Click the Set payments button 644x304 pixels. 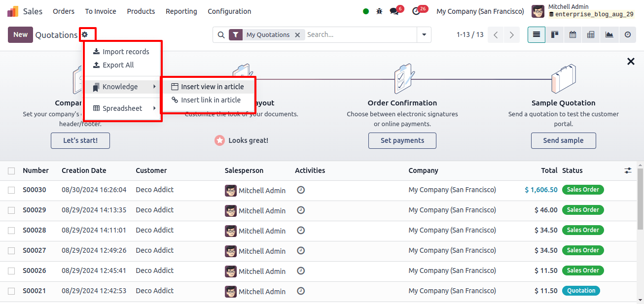click(x=402, y=140)
